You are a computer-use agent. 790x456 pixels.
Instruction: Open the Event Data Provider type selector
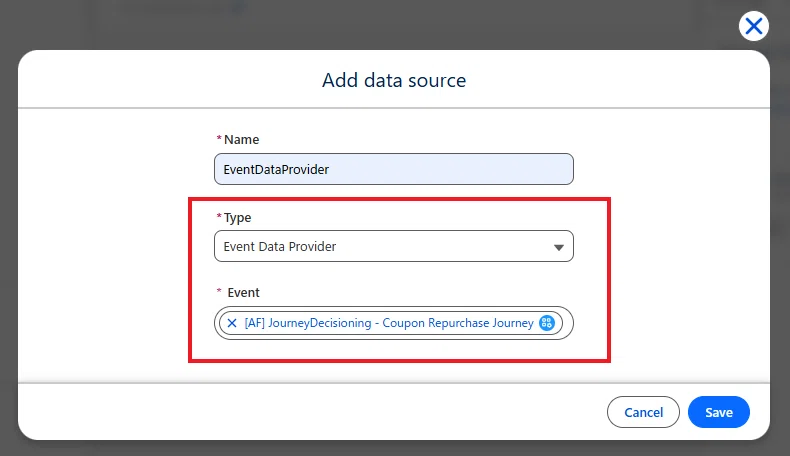click(393, 246)
